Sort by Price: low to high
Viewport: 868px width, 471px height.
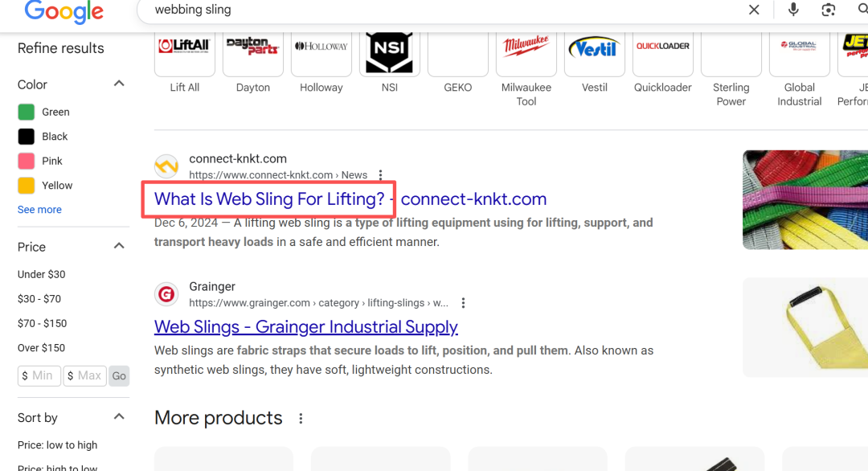pos(57,445)
